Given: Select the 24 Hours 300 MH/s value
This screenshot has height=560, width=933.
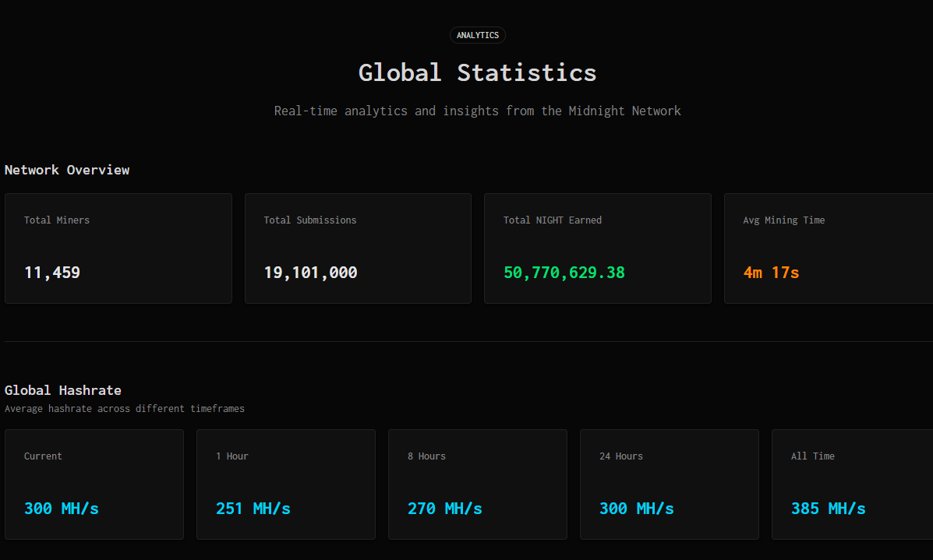Looking at the screenshot, I should click(x=636, y=509).
